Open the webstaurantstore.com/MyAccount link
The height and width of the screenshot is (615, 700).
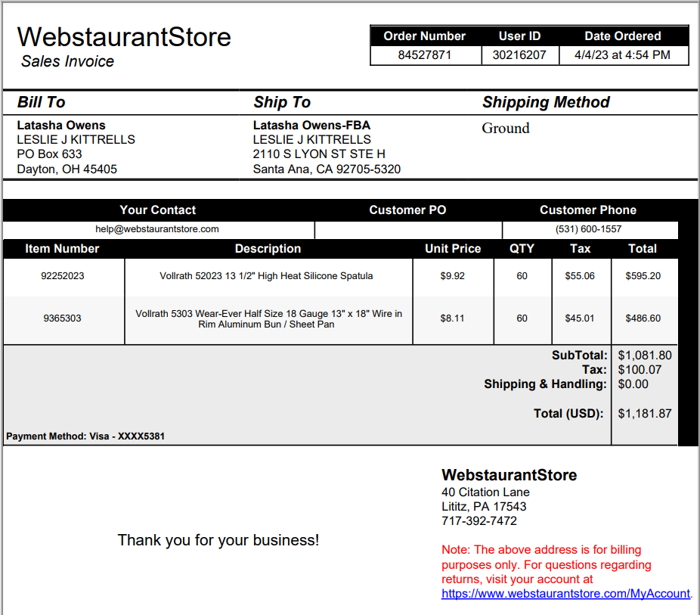(565, 594)
